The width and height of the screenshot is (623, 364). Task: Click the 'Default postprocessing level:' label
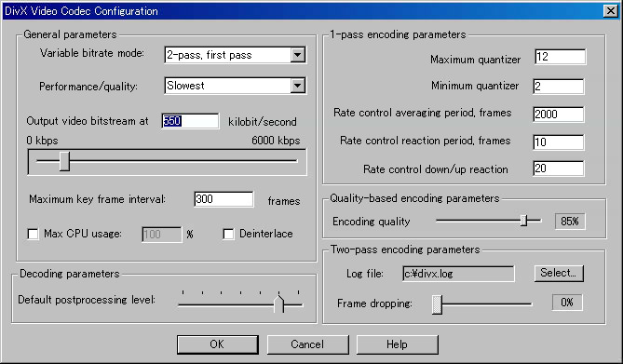[87, 300]
